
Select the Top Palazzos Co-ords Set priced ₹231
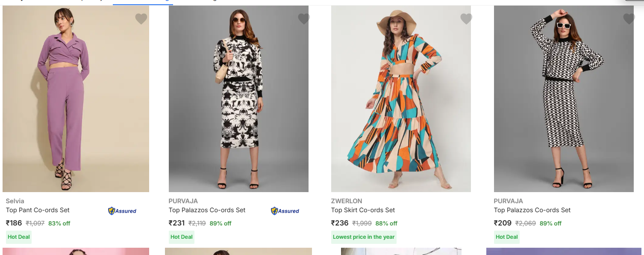tap(207, 210)
